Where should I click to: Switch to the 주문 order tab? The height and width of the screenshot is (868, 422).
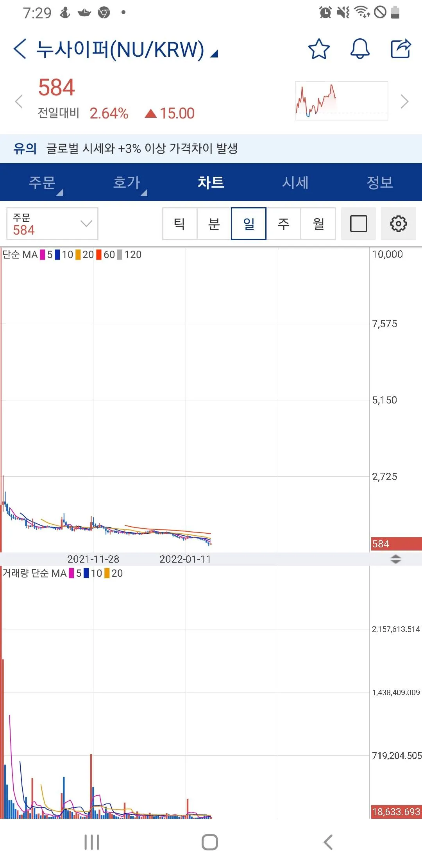(x=42, y=182)
